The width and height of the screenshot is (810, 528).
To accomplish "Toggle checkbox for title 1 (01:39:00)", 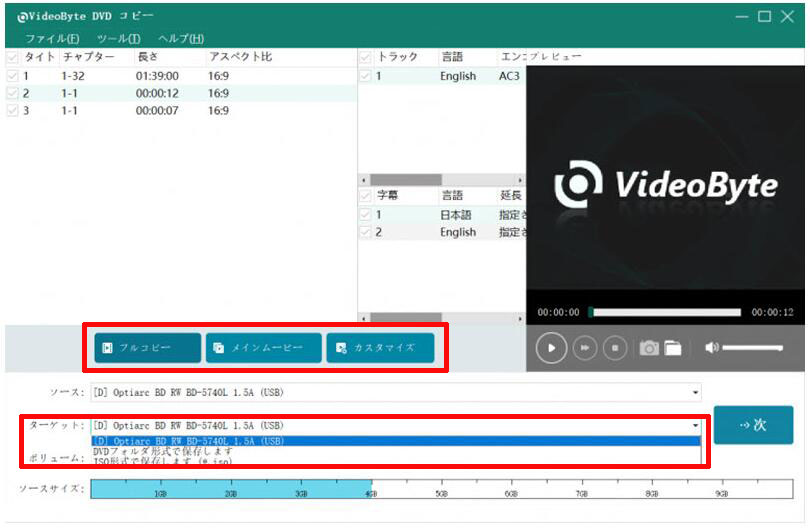I will tap(12, 76).
